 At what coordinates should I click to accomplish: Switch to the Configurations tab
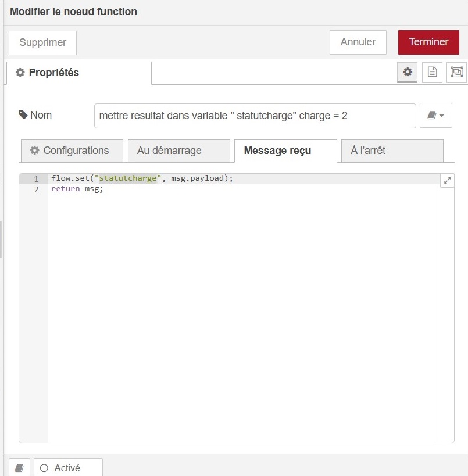point(72,151)
